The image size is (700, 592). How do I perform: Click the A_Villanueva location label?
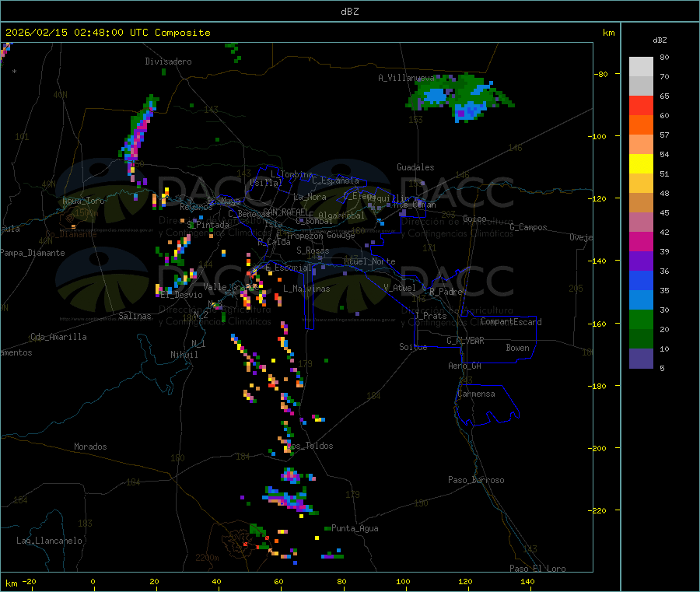point(406,78)
